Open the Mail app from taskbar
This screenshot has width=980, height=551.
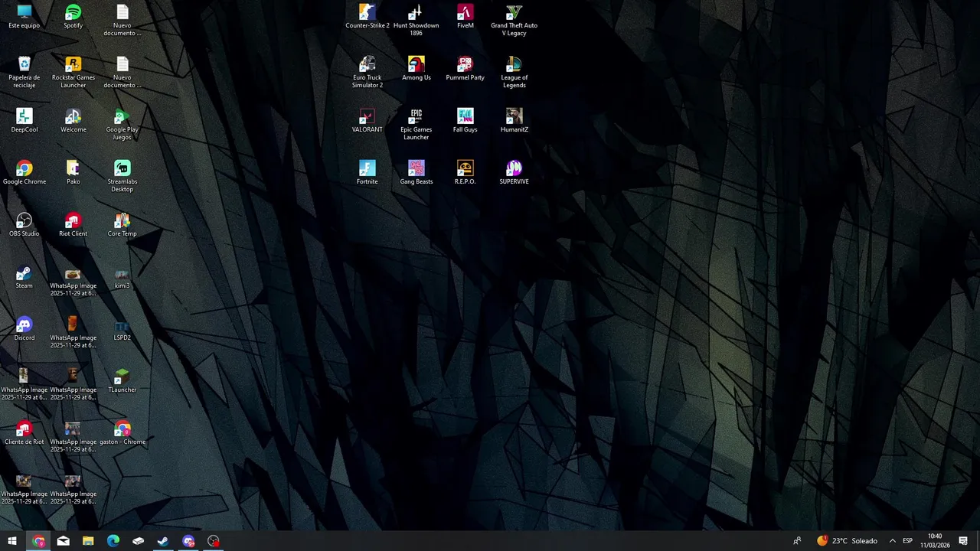point(64,541)
